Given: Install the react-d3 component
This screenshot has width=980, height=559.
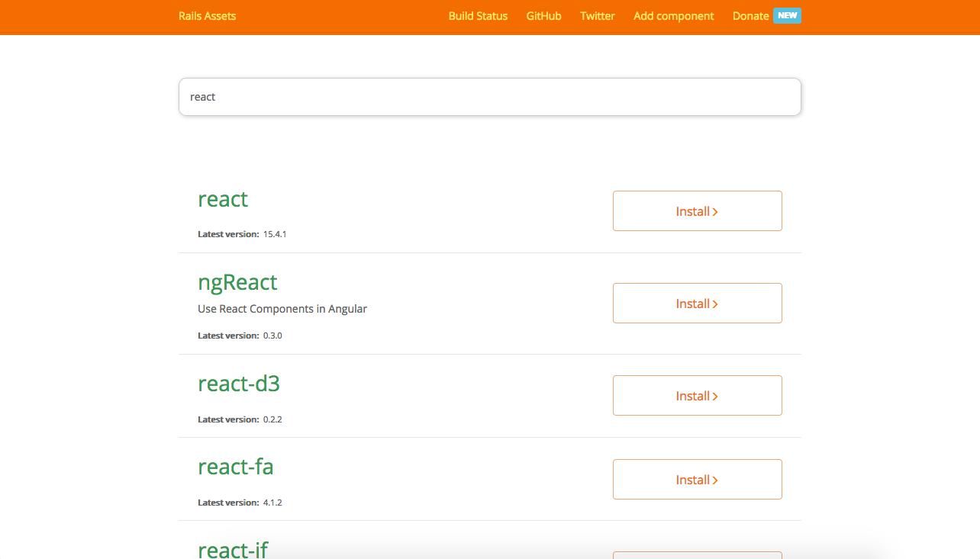Looking at the screenshot, I should pos(698,396).
